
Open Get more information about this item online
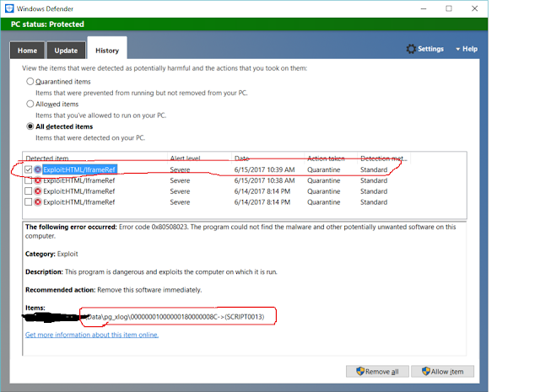(92, 335)
